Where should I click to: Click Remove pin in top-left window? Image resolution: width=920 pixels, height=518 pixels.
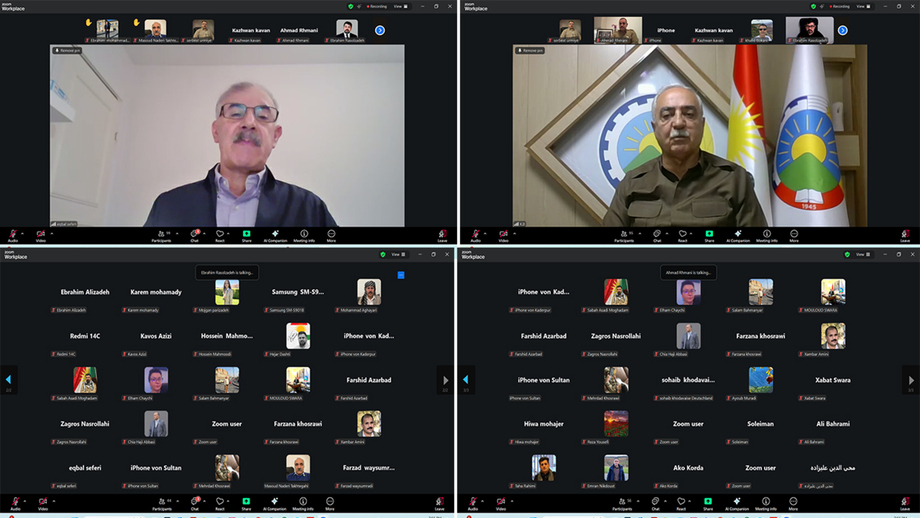pos(69,50)
